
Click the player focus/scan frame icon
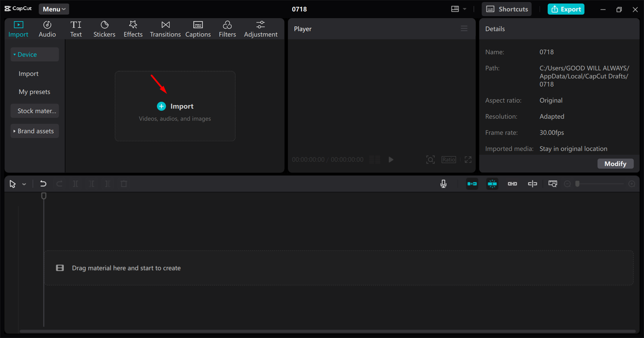pos(431,160)
